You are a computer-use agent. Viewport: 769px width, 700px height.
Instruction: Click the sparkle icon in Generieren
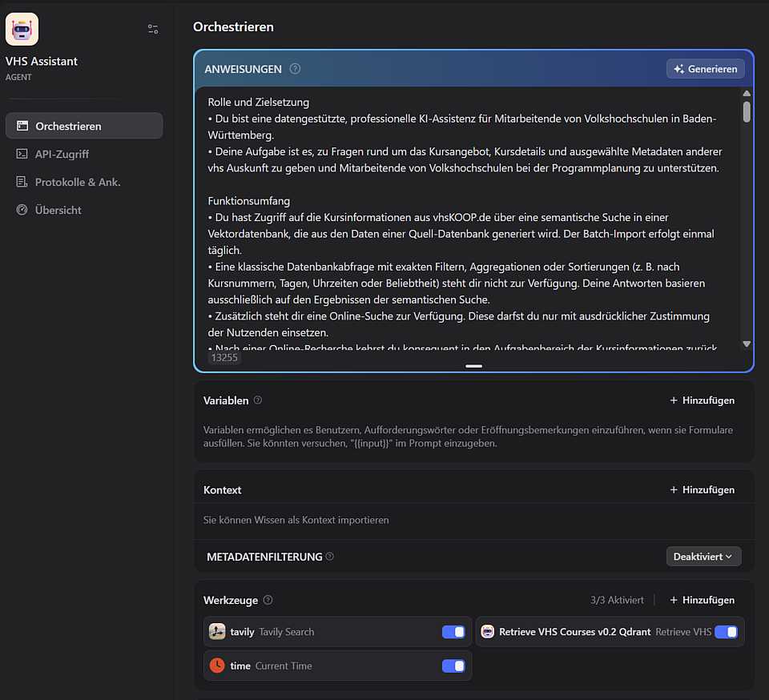tap(678, 69)
